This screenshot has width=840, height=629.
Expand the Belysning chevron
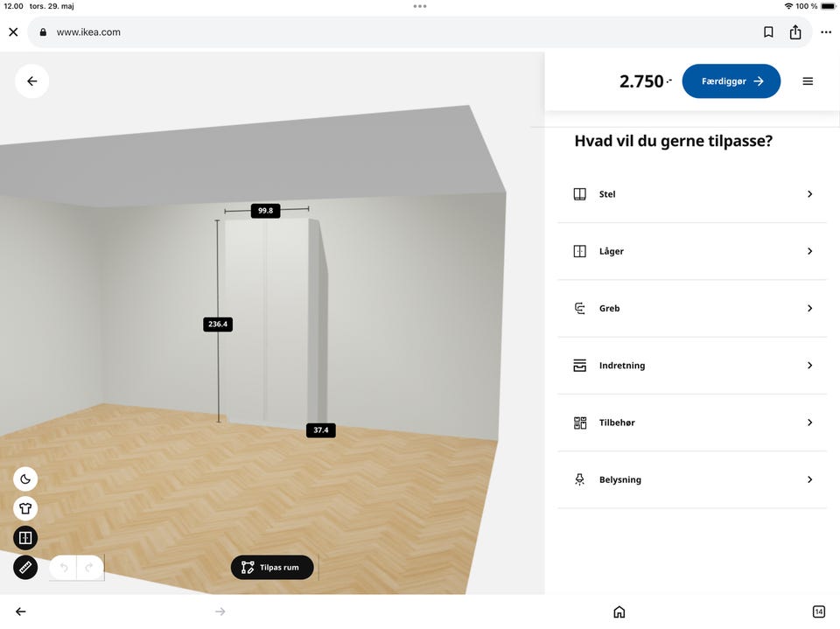(x=810, y=479)
